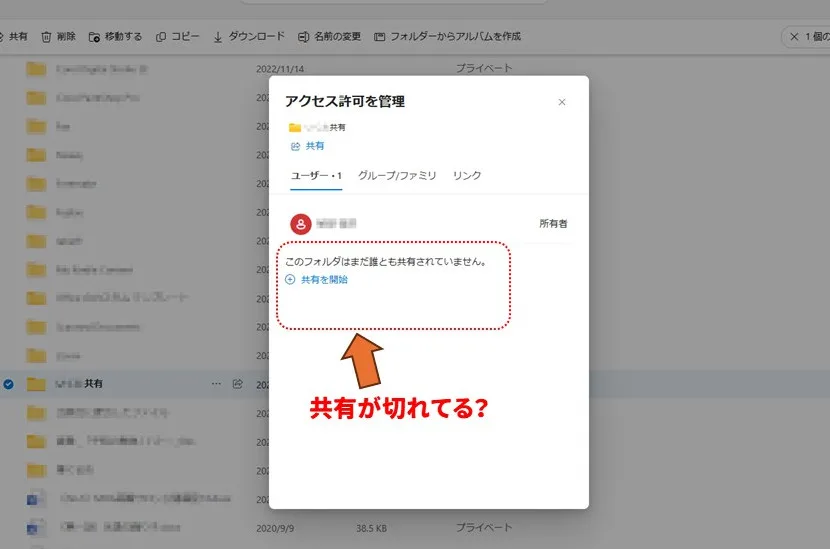Click the コピー toolbar button
Screen dimensions: 830x549
(178, 37)
